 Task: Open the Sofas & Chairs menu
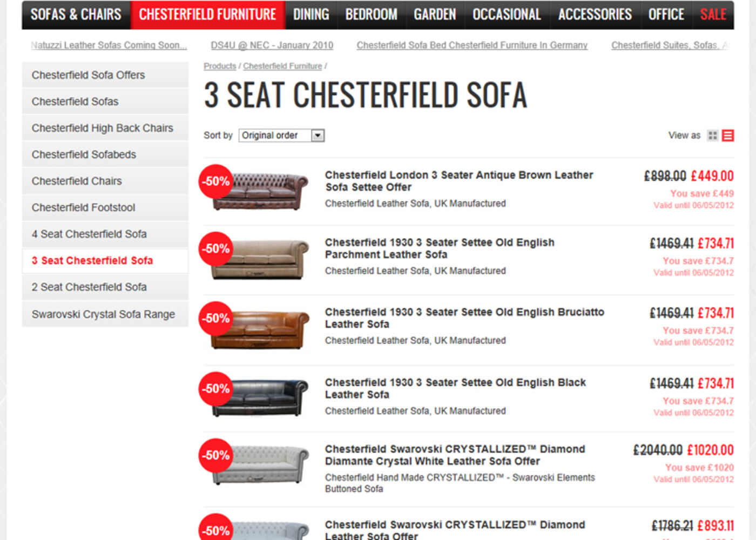(x=76, y=15)
